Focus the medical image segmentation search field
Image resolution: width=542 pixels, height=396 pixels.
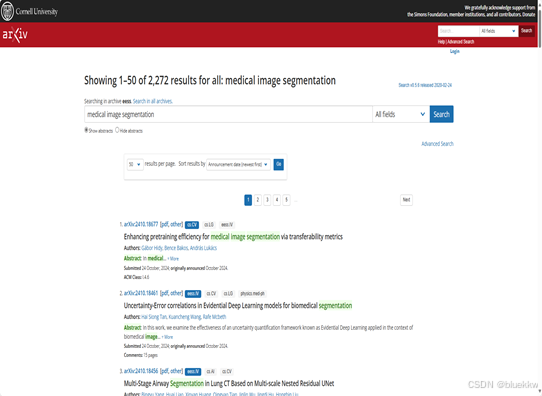pos(228,114)
